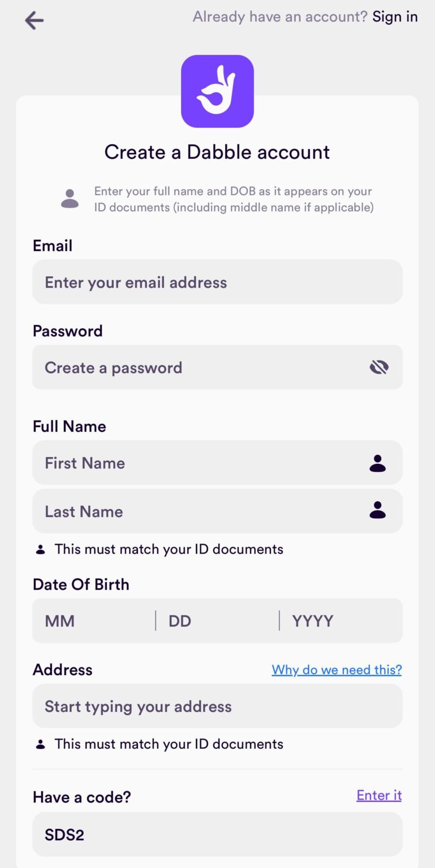Click small person icon under Address
Screen dimensions: 435x868
point(40,744)
